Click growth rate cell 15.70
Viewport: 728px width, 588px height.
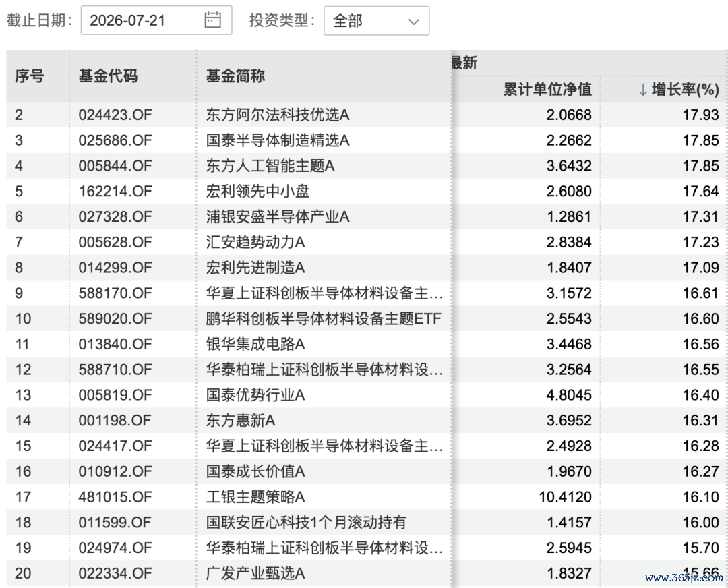(x=700, y=548)
